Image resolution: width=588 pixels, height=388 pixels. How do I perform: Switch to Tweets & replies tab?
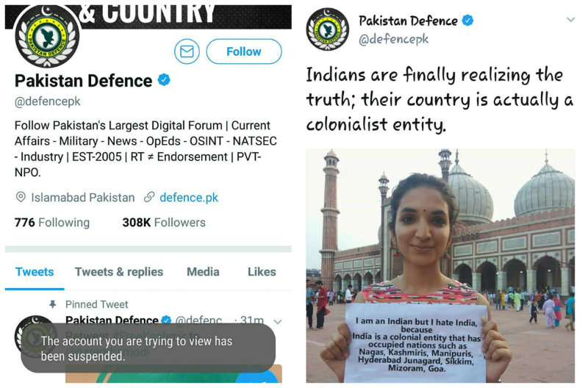119,272
